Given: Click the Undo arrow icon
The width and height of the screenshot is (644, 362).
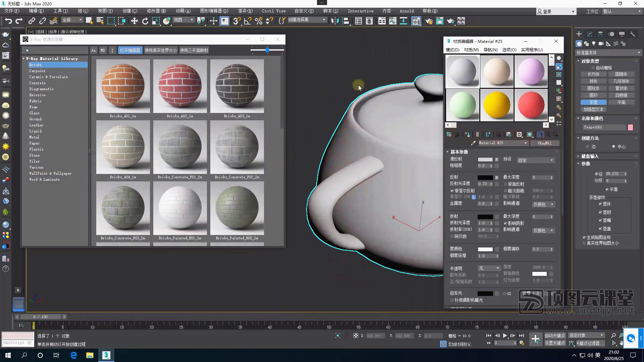Looking at the screenshot, I should pos(8,21).
